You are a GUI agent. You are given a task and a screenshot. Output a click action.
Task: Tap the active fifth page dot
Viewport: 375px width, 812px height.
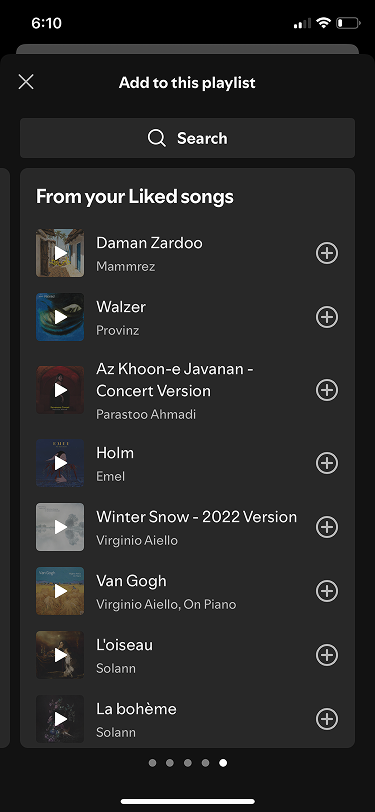pos(223,763)
